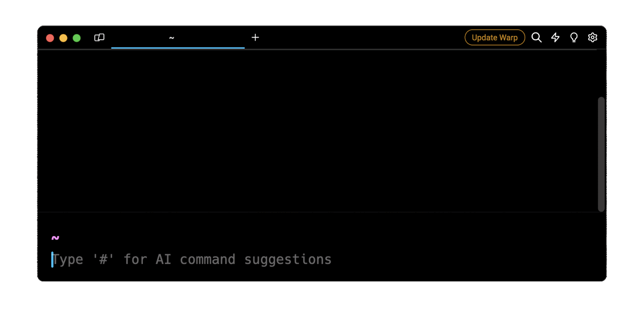Minimize the window with the yellow traffic light

click(x=63, y=38)
